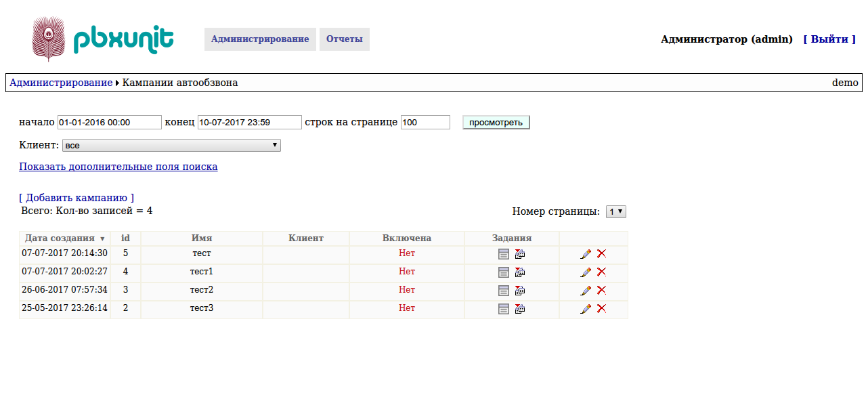Log out via Выйти link
The height and width of the screenshot is (397, 868).
click(829, 39)
